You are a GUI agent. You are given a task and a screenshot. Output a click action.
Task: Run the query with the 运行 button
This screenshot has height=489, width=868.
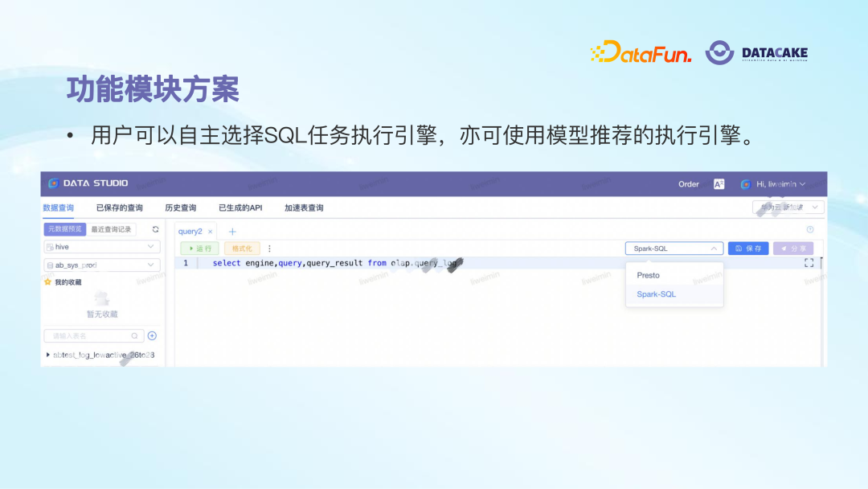(x=199, y=249)
